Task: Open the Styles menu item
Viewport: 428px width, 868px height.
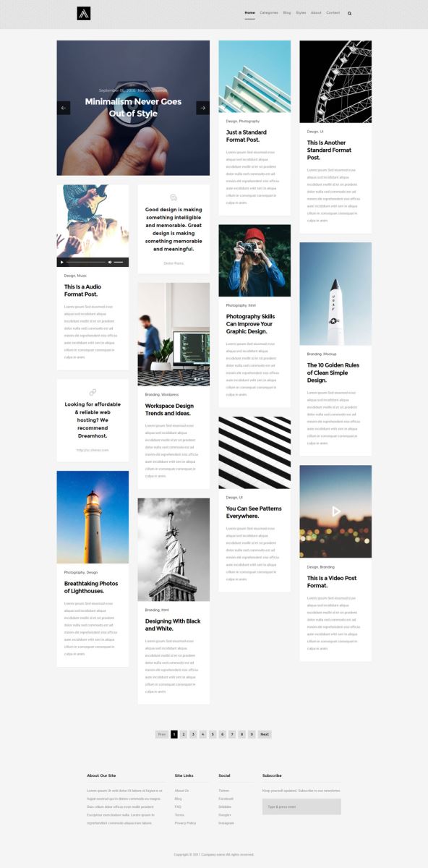Action: (x=301, y=13)
